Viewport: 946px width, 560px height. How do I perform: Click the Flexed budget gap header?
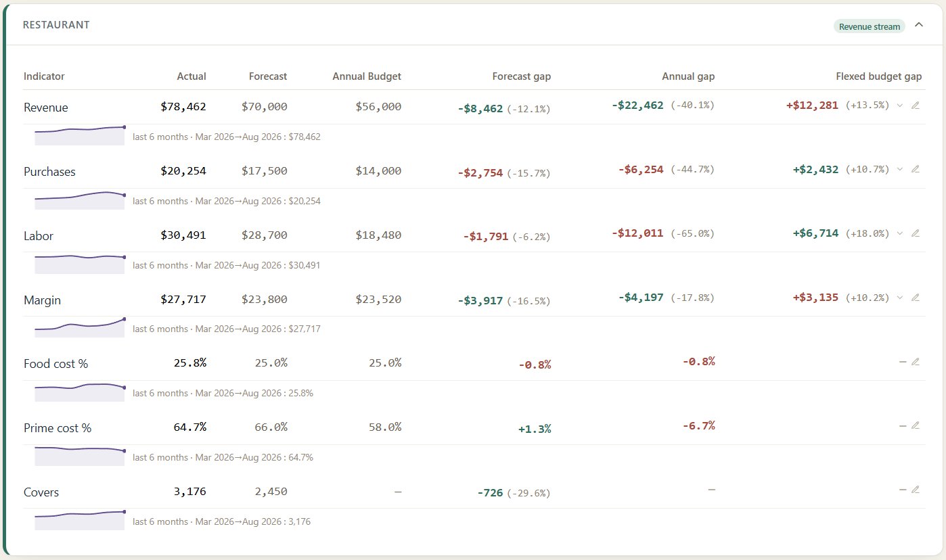tap(879, 76)
